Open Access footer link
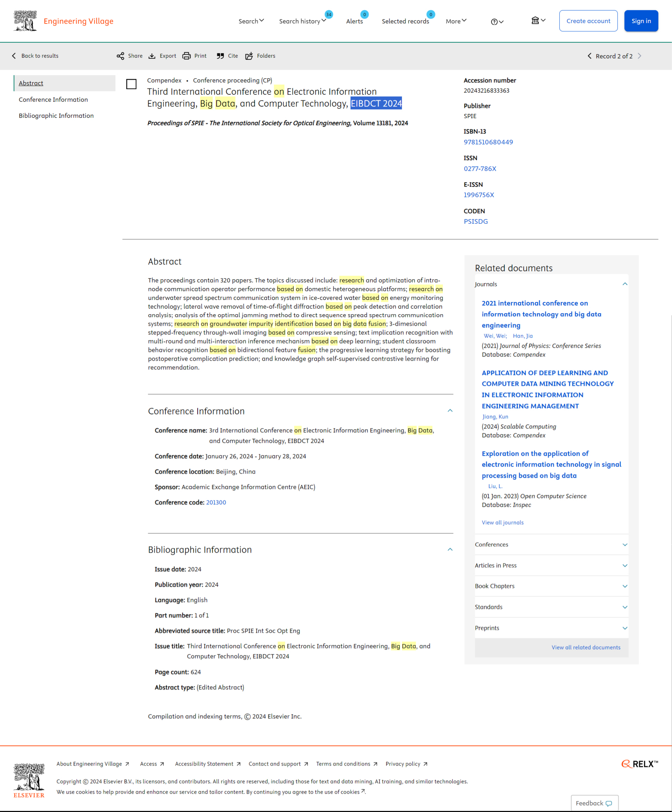 pos(152,764)
